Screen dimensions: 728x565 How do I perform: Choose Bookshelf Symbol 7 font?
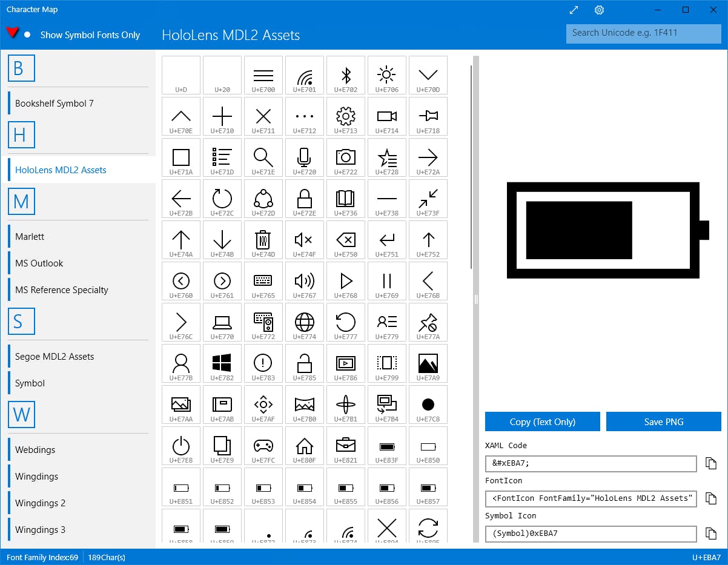point(78,103)
